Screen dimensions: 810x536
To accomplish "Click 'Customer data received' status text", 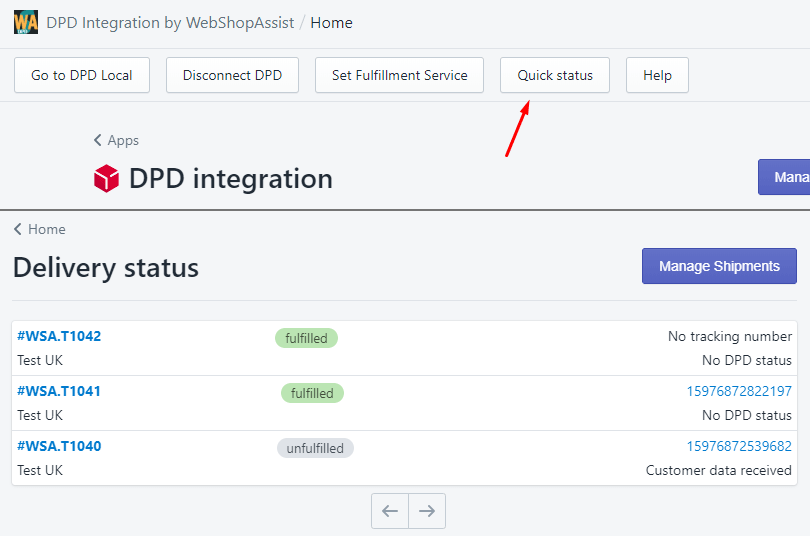I will tap(719, 470).
